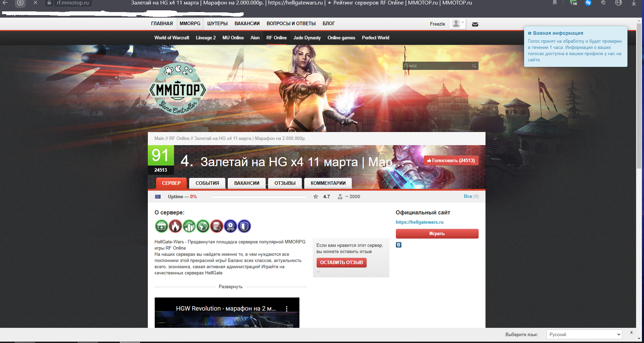
Task: Click the green bar chart badge icon
Action: pos(189,226)
